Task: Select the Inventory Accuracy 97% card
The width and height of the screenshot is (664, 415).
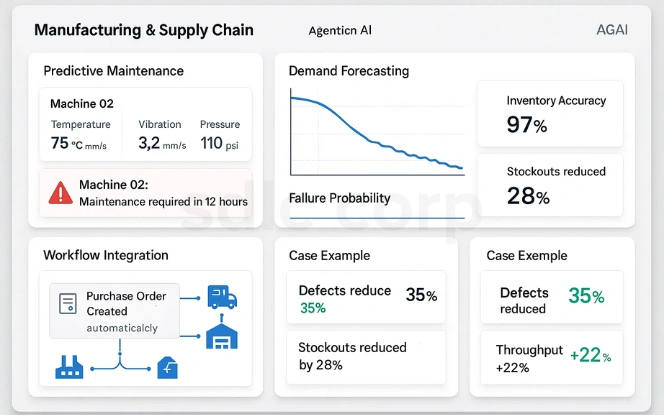Action: pyautogui.click(x=549, y=114)
